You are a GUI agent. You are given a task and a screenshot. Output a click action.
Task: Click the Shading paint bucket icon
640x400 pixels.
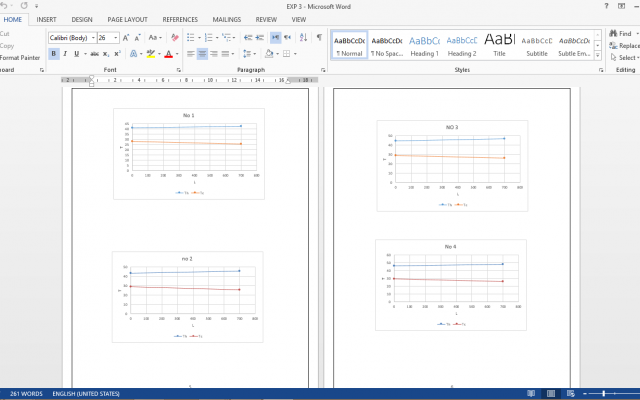[269, 54]
